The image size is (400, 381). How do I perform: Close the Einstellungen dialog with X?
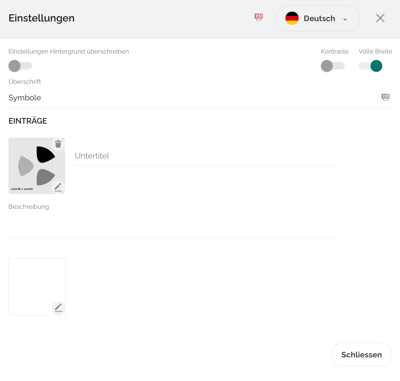click(x=380, y=18)
